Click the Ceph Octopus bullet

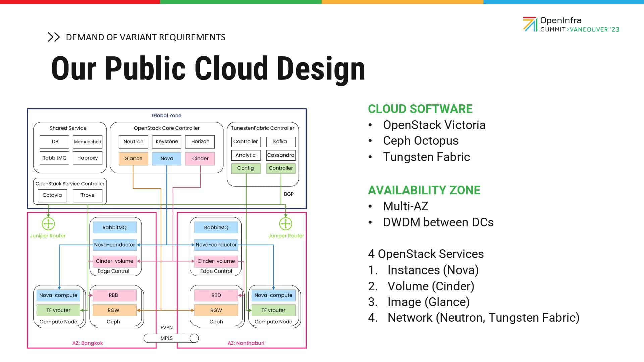pyautogui.click(x=421, y=141)
